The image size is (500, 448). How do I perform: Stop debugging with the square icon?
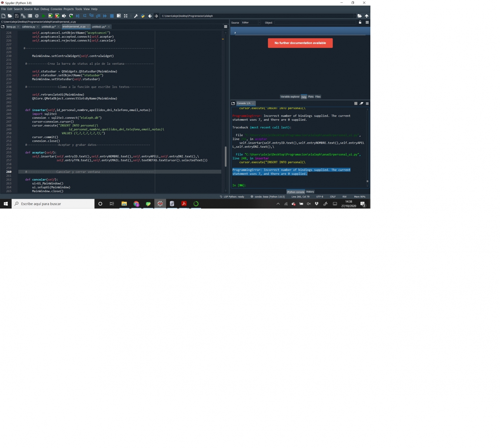pos(112,16)
